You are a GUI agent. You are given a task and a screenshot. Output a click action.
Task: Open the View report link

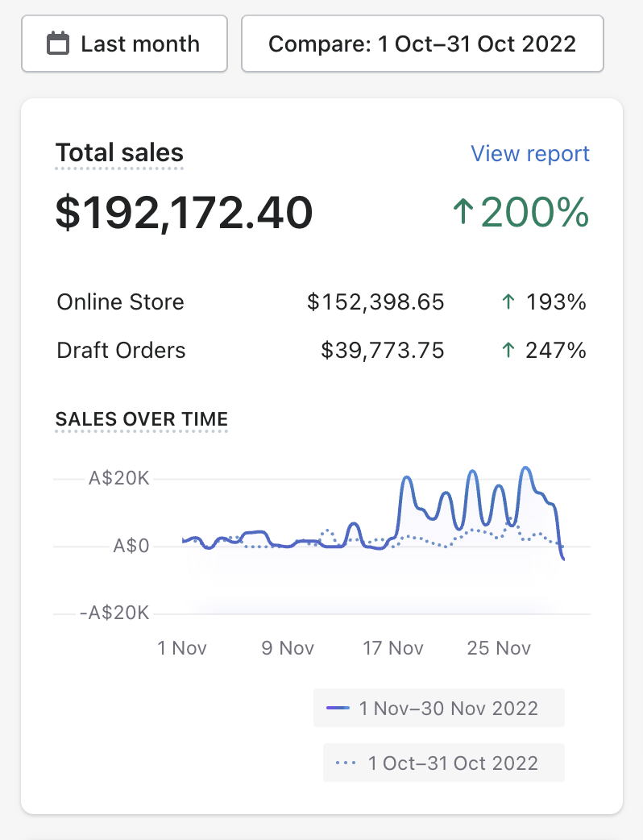point(529,153)
